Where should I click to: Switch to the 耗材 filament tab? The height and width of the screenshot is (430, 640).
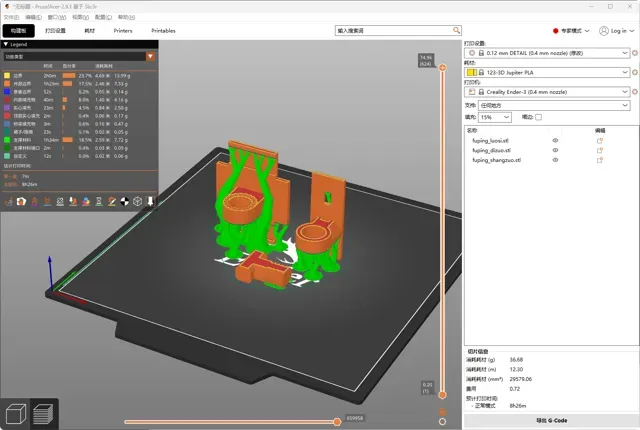(x=89, y=31)
